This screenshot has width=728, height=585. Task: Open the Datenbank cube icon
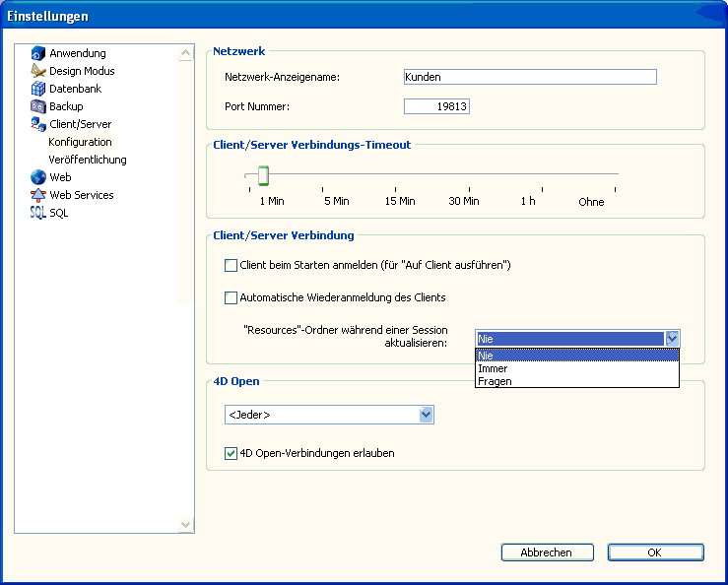pyautogui.click(x=38, y=89)
